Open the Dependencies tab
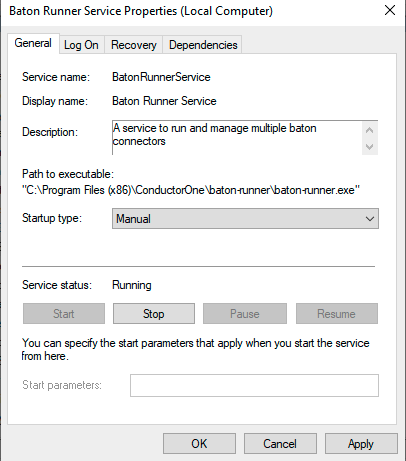406x461 pixels. pos(203,45)
